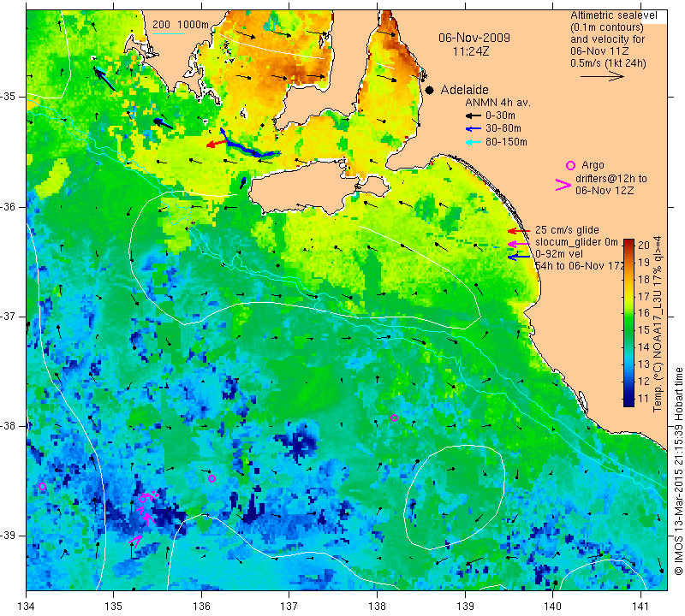Click the colorbar value 13
The image size is (685, 616).
[x=644, y=364]
